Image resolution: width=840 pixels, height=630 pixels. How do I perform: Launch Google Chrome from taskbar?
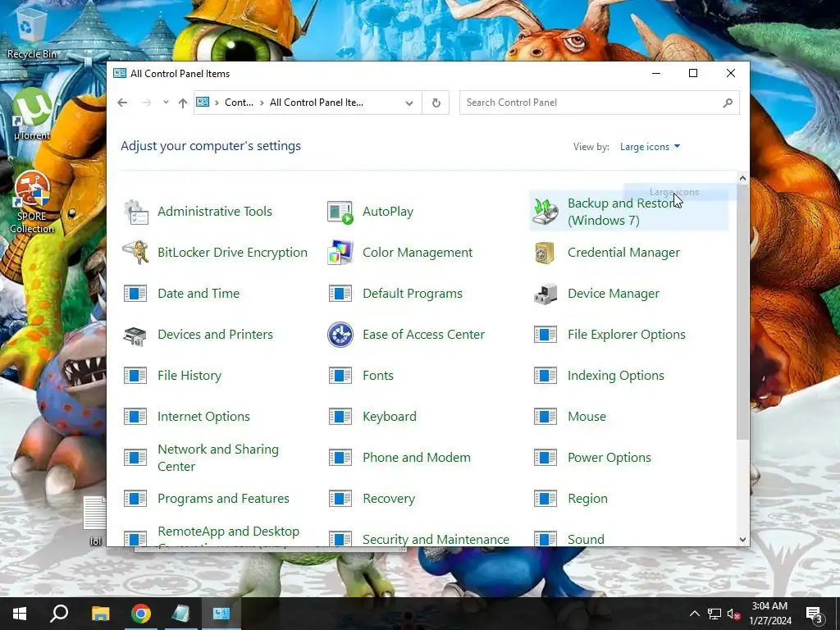tap(141, 614)
